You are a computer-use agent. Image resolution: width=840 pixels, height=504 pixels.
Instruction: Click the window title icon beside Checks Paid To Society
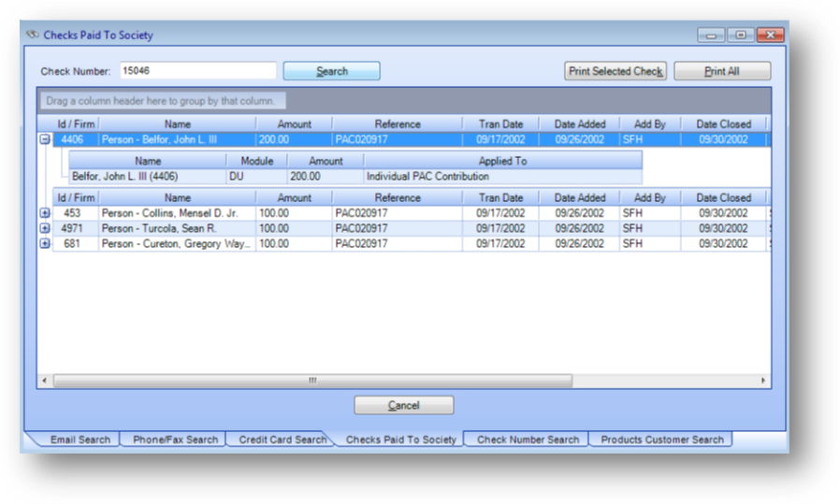click(x=33, y=35)
